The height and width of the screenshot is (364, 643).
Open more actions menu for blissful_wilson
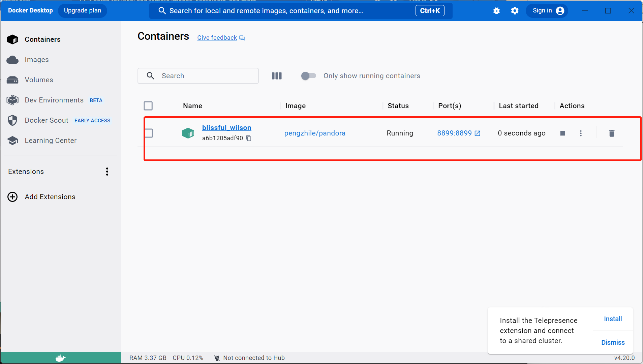tap(581, 133)
